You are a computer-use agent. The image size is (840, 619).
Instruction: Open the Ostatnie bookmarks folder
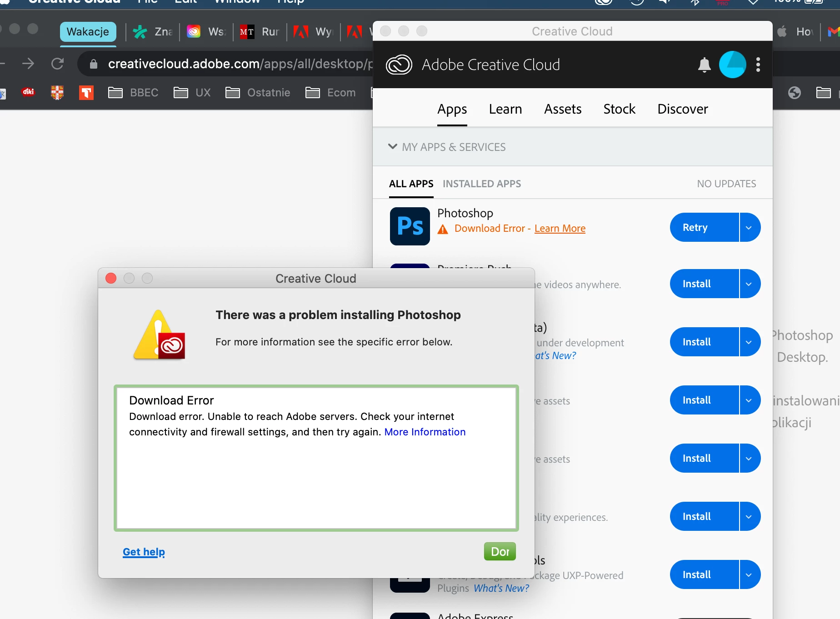[x=258, y=93]
